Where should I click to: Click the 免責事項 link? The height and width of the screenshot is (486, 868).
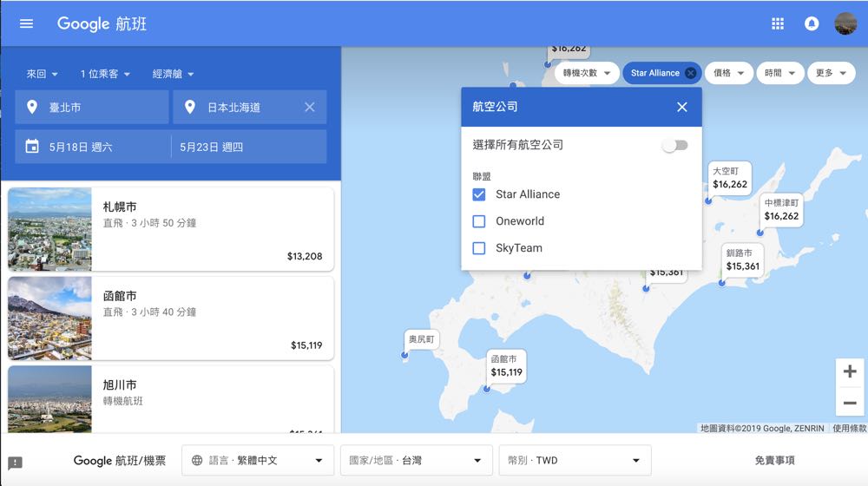pos(774,460)
